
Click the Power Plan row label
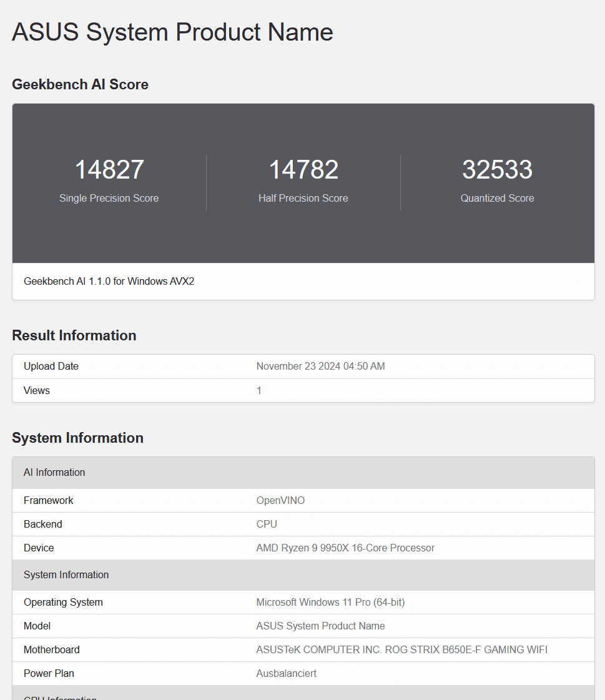49,673
